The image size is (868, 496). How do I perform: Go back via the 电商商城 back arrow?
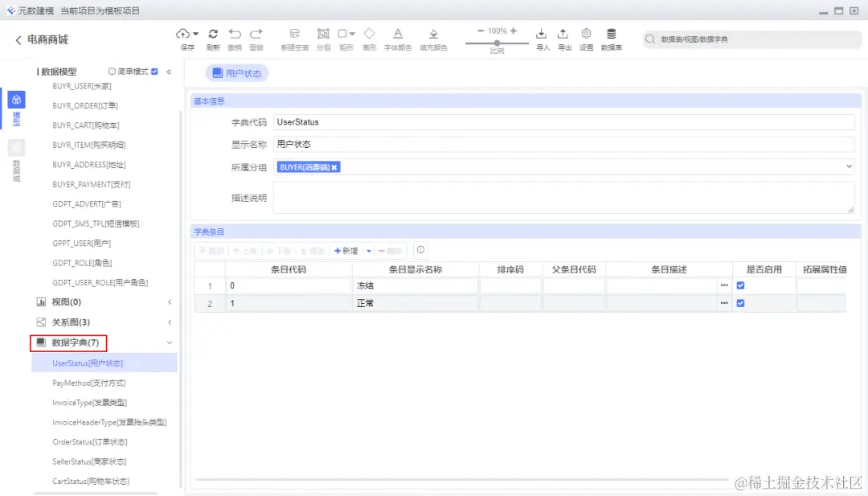click(18, 40)
